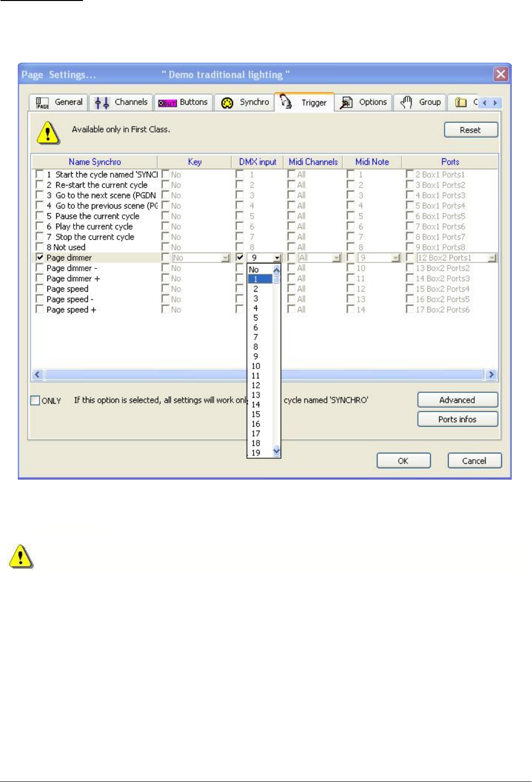Click the Advanced button

click(457, 400)
